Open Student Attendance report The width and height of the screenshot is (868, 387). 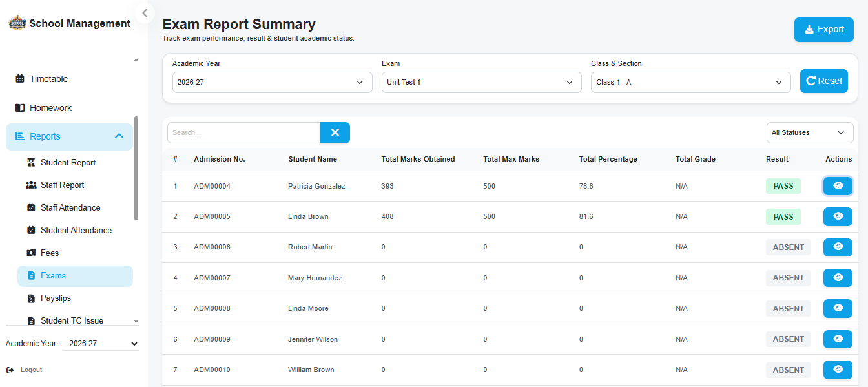point(75,230)
